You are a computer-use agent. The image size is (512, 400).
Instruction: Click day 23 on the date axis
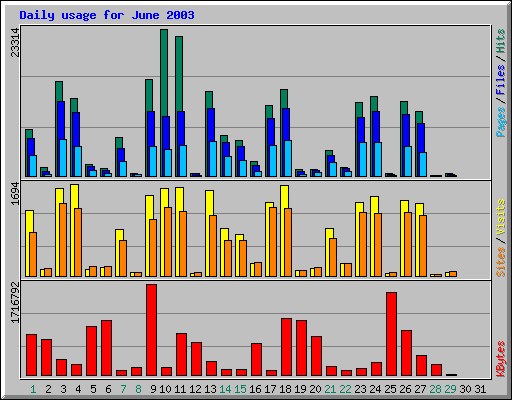point(360,389)
